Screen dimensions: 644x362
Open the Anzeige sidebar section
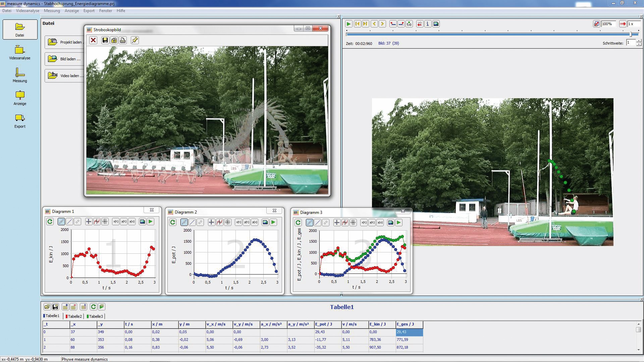point(20,98)
